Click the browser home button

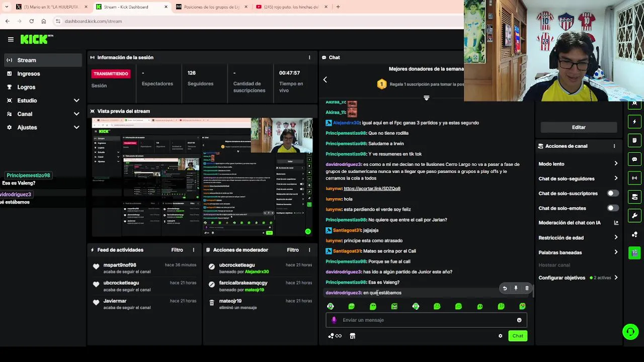pyautogui.click(x=44, y=21)
